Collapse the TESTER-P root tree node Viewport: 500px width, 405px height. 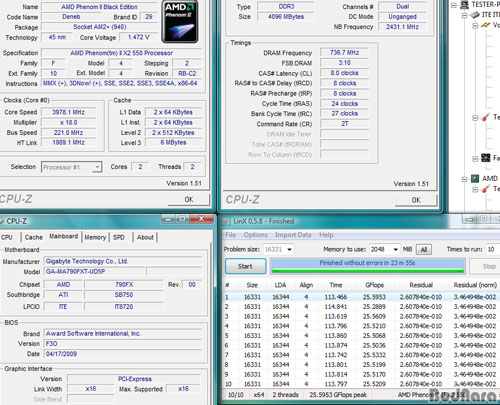pyautogui.click(x=454, y=5)
